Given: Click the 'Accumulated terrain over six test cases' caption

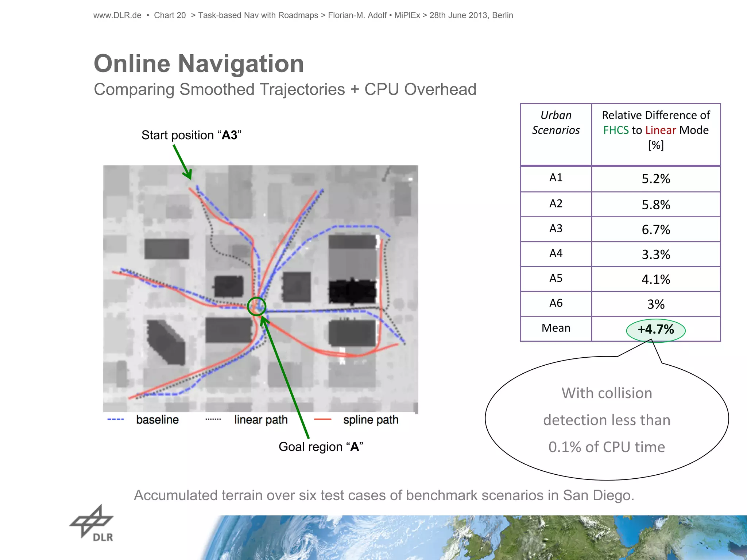Looking at the screenshot, I should pyautogui.click(x=384, y=495).
